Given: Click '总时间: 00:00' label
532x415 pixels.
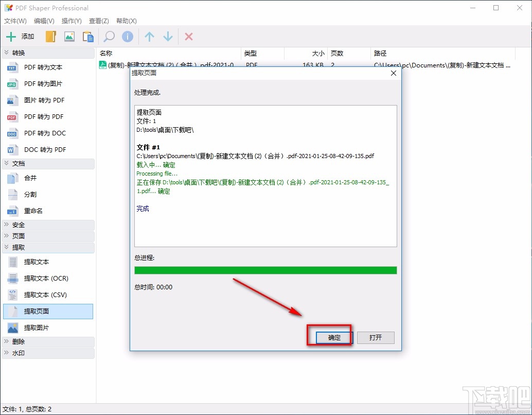Looking at the screenshot, I should tap(153, 287).
